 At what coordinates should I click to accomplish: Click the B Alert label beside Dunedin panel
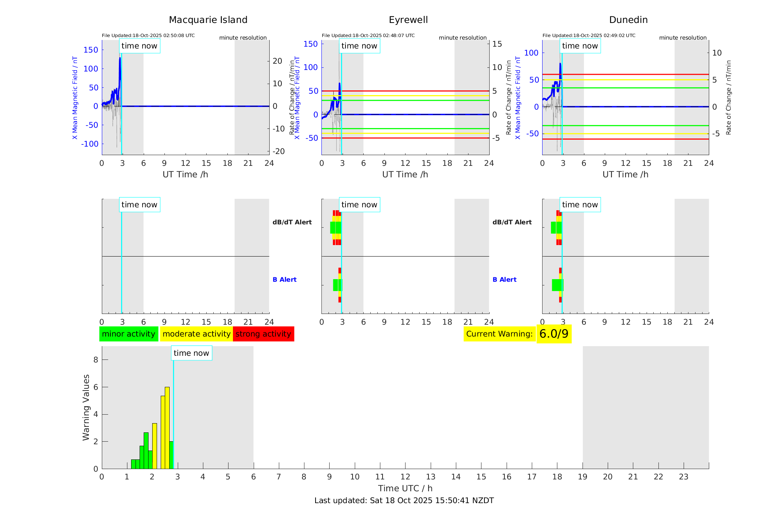[x=504, y=280]
